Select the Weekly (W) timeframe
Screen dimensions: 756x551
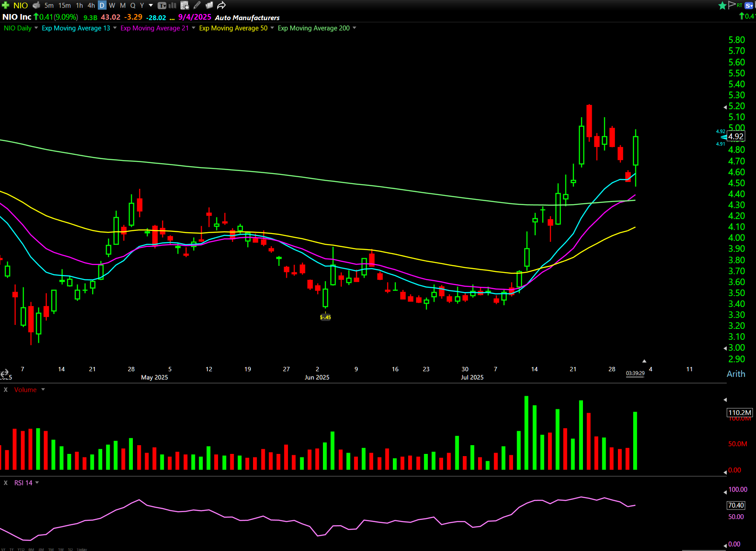click(x=112, y=5)
